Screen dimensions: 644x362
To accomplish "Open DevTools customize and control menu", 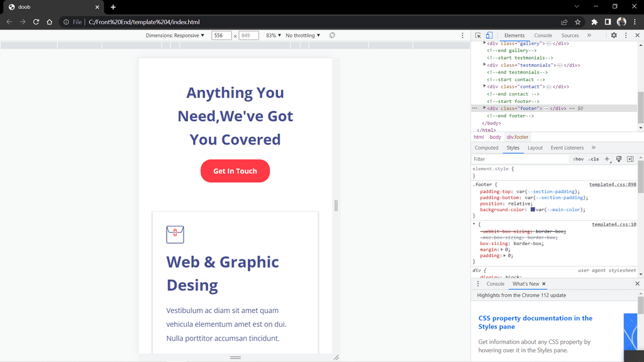I will coord(626,35).
